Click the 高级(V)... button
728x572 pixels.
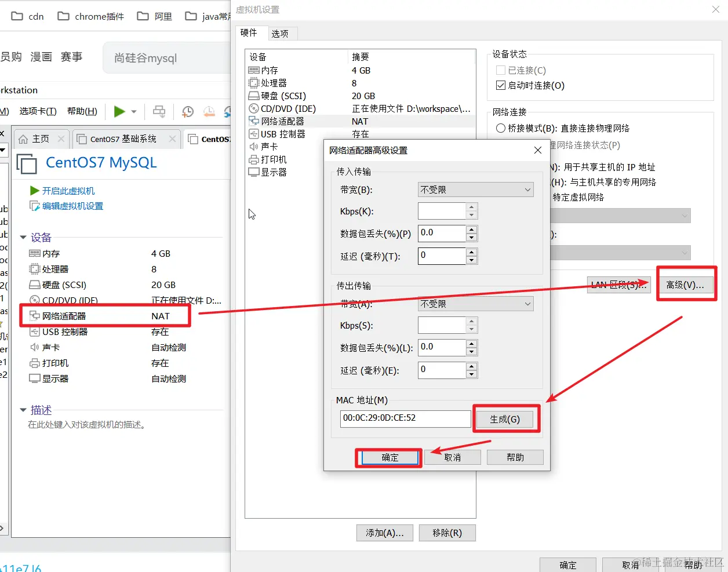click(685, 285)
